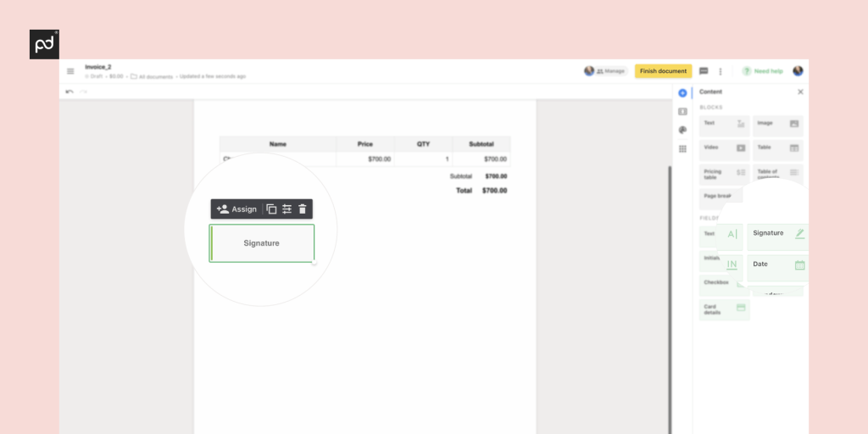Add a Table block

(x=778, y=150)
